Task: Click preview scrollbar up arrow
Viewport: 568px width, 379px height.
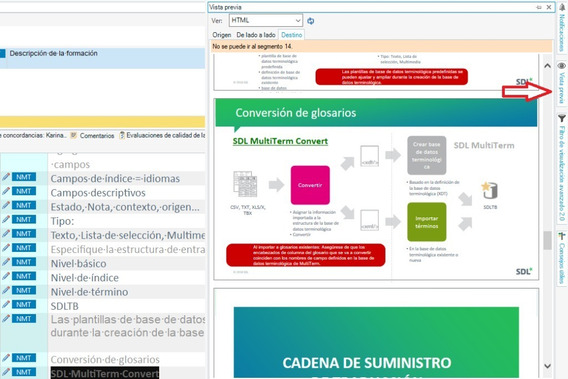Action: [547, 66]
